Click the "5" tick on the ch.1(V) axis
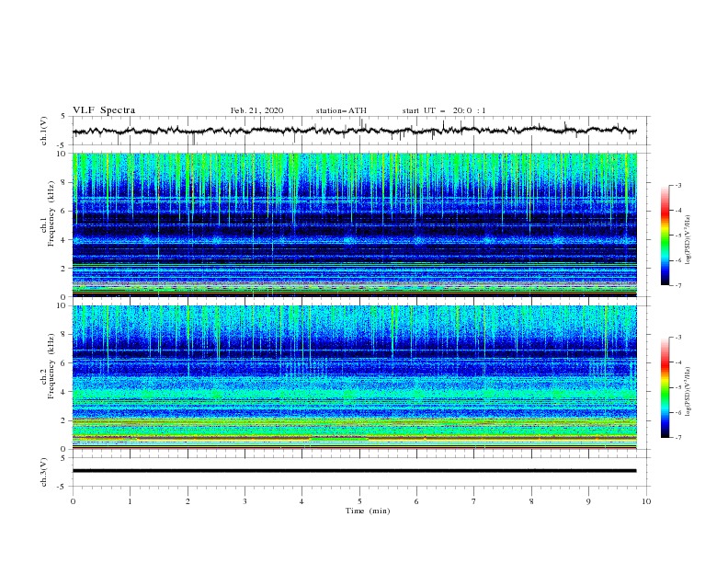The image size is (728, 563). (x=63, y=116)
